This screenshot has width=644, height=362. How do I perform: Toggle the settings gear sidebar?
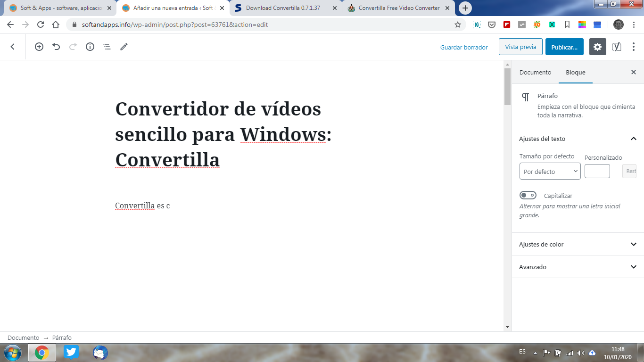coord(598,47)
